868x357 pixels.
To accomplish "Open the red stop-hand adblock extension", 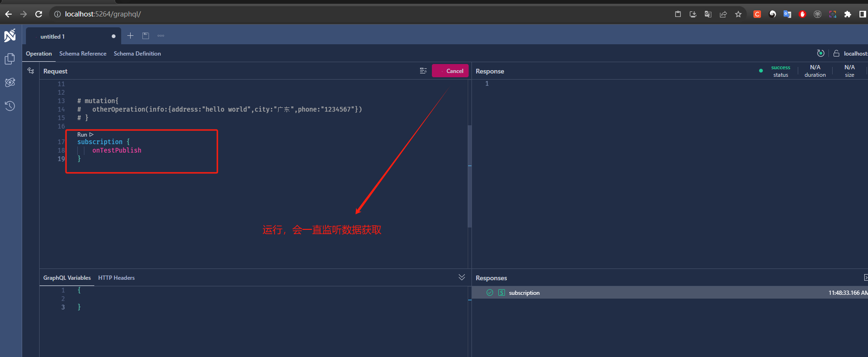I will [x=802, y=14].
